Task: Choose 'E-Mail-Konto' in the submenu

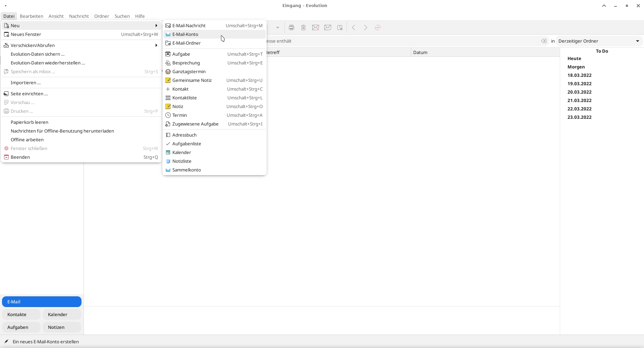Action: click(214, 34)
